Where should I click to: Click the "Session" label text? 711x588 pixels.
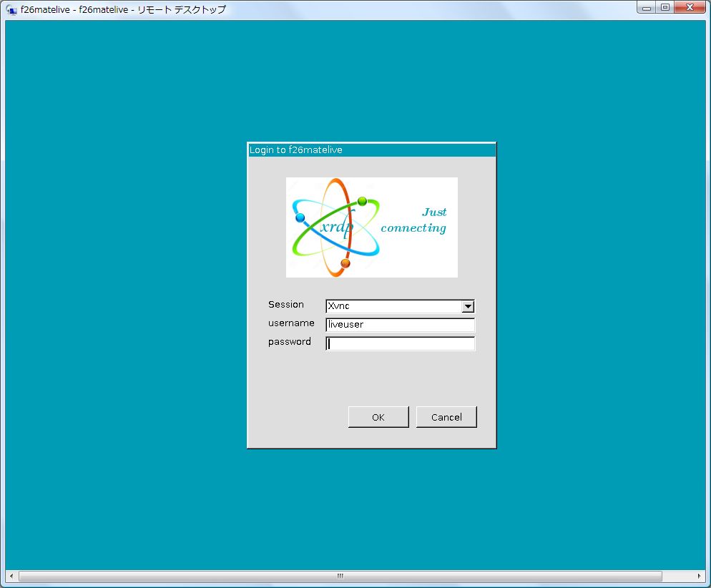(x=286, y=305)
